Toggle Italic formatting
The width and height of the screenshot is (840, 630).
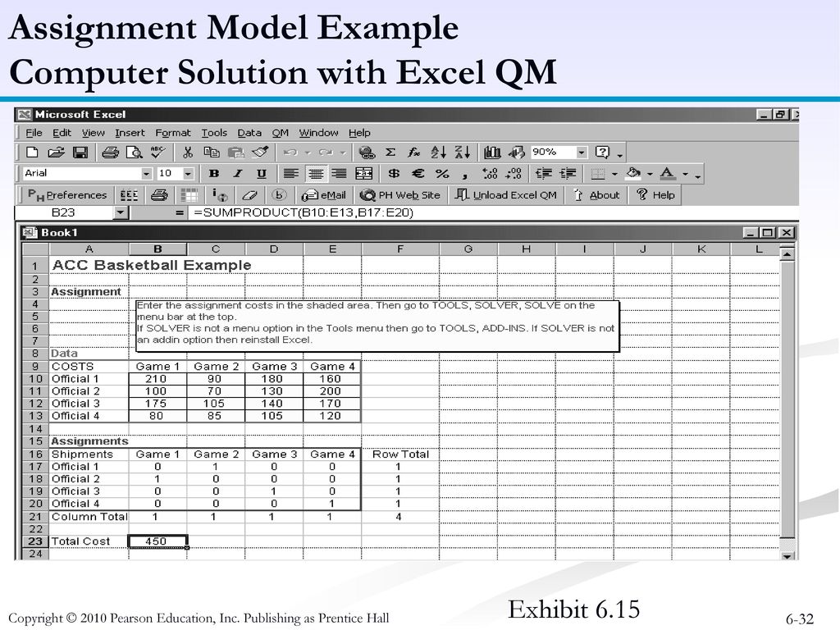(238, 174)
